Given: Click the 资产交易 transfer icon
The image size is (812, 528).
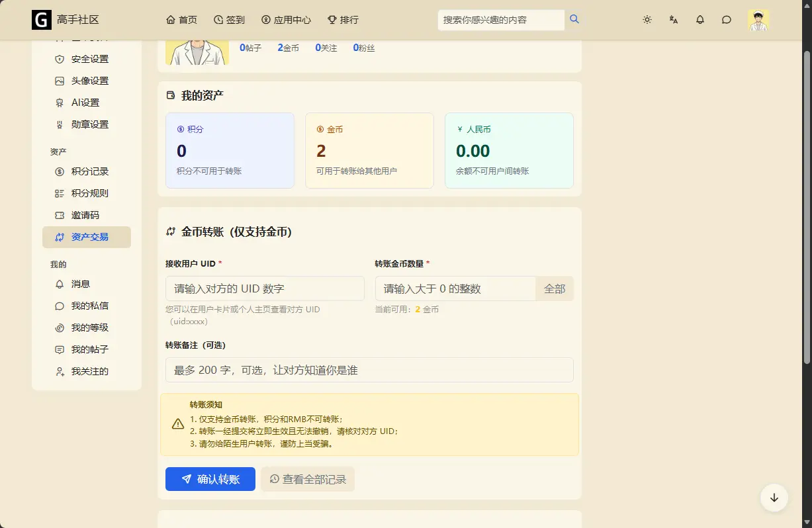Looking at the screenshot, I should (60, 237).
